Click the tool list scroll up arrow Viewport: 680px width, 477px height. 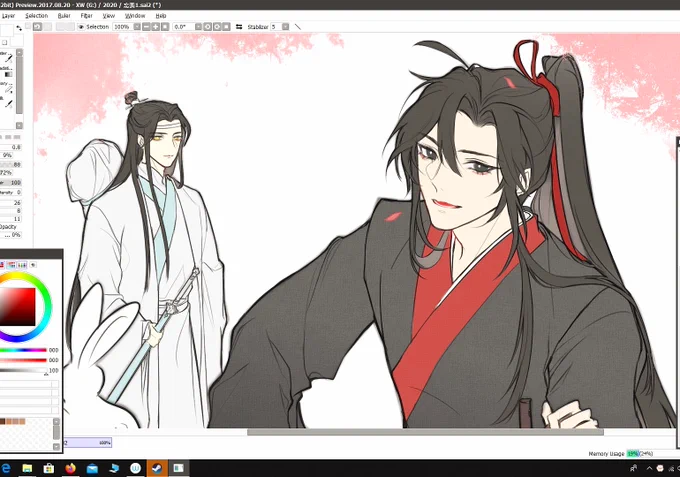tap(19, 52)
